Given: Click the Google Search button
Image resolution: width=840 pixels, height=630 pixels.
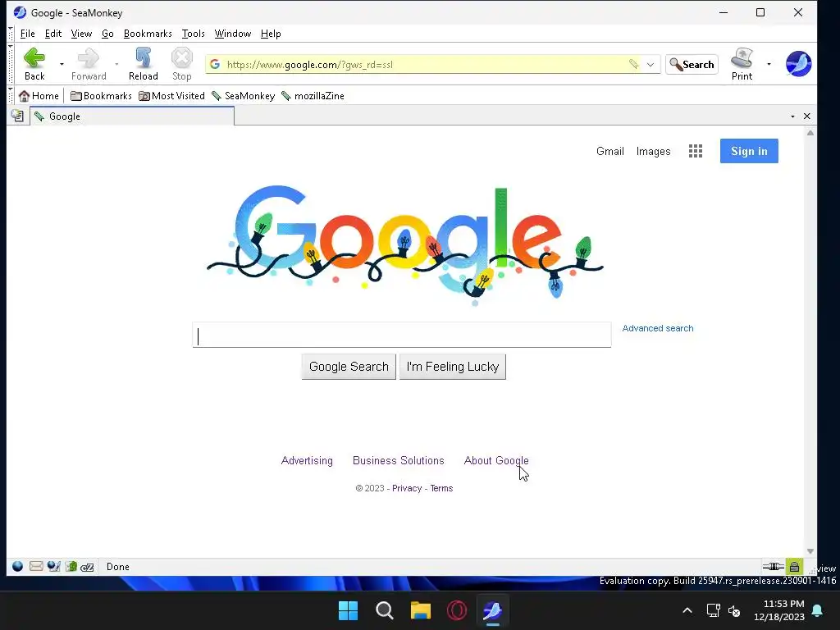Looking at the screenshot, I should 349,367.
